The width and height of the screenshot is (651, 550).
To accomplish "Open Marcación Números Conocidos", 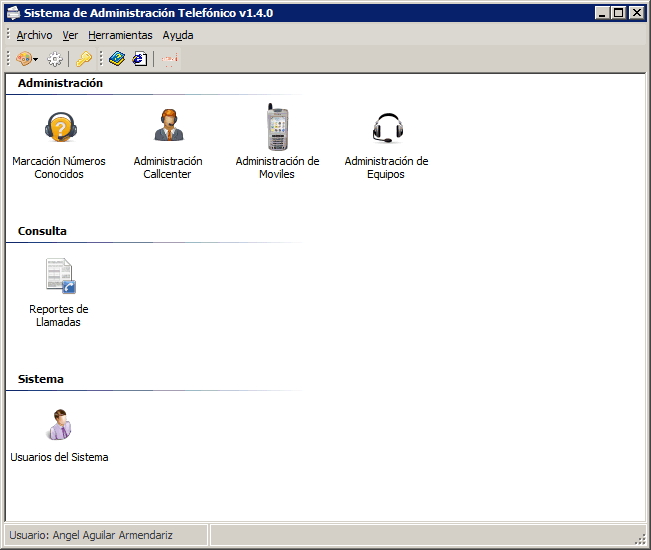I will point(61,127).
